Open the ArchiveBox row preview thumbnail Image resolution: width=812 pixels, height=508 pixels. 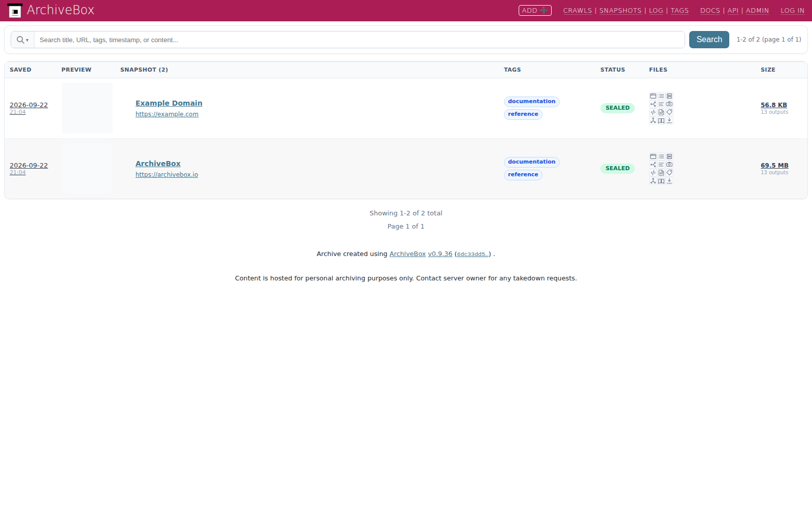pos(87,169)
